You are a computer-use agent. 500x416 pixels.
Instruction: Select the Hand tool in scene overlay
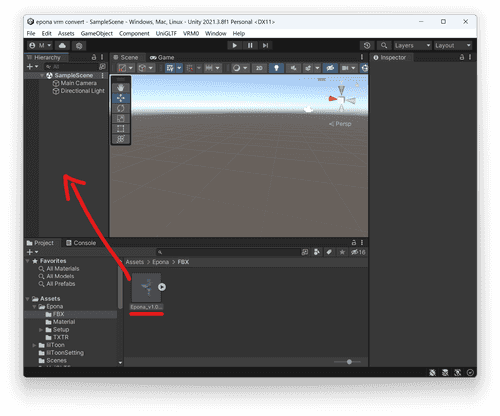(120, 88)
